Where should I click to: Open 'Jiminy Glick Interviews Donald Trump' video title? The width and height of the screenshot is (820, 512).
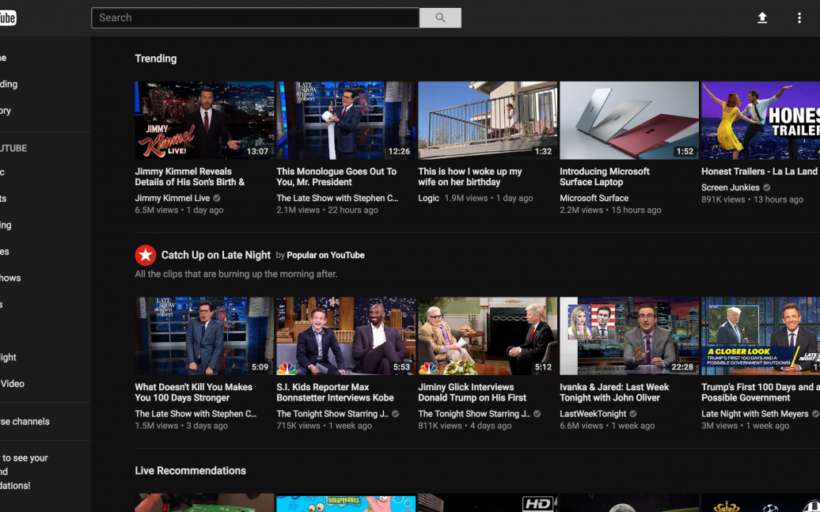click(x=472, y=392)
